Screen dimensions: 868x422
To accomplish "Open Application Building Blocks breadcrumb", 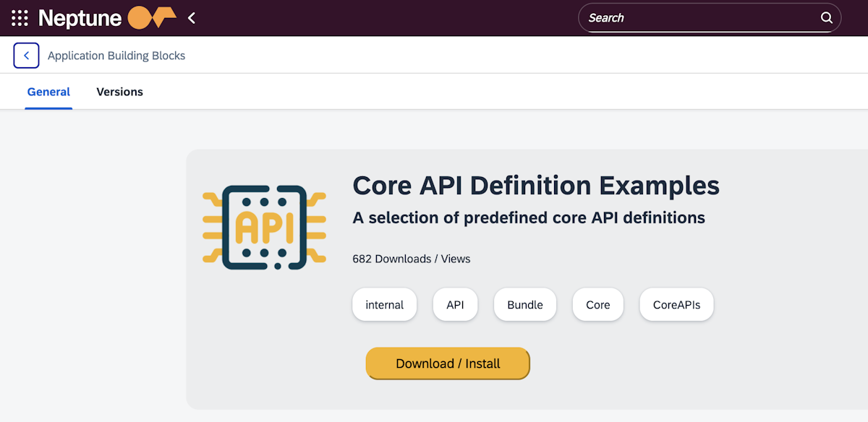I will click(x=116, y=56).
